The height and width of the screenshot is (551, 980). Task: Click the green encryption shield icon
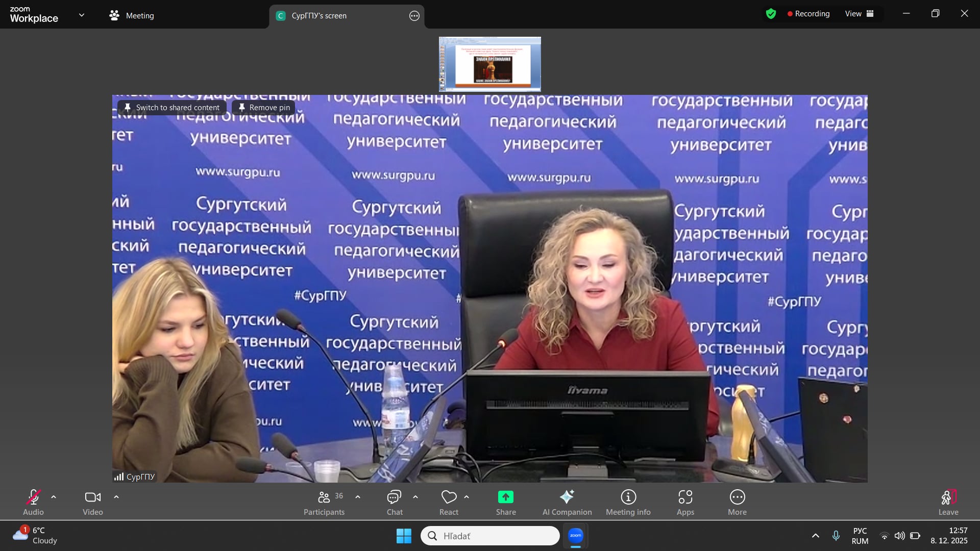pos(771,14)
